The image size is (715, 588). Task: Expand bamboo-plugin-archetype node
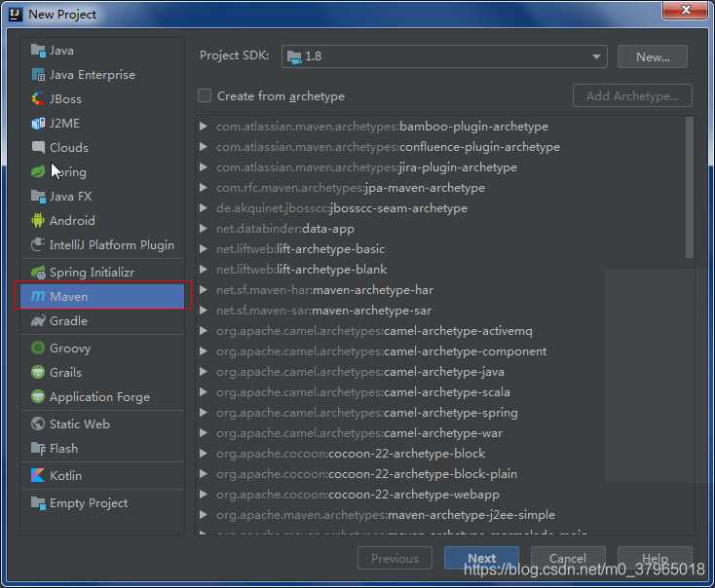204,127
